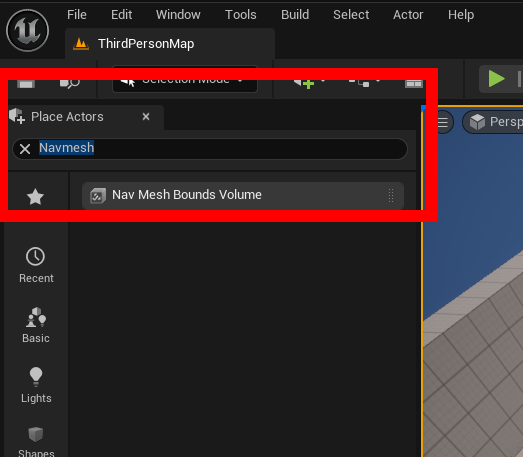Click the Unreal Engine logo icon

point(27,30)
